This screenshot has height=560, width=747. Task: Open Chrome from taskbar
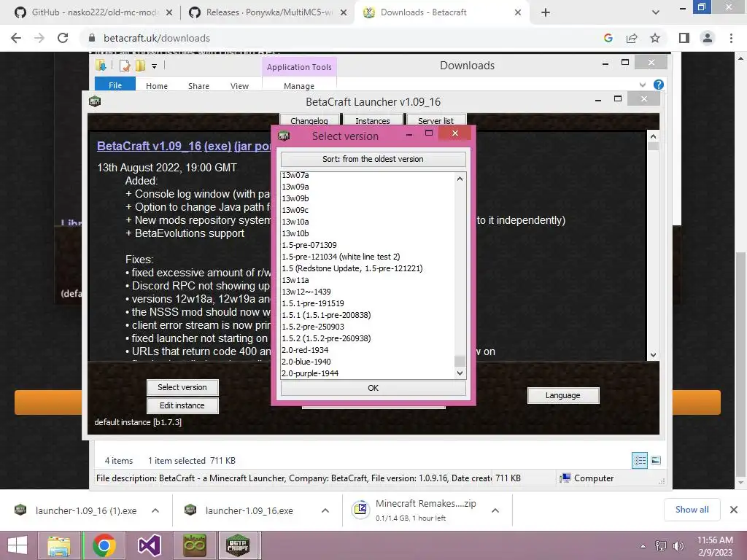tap(104, 545)
